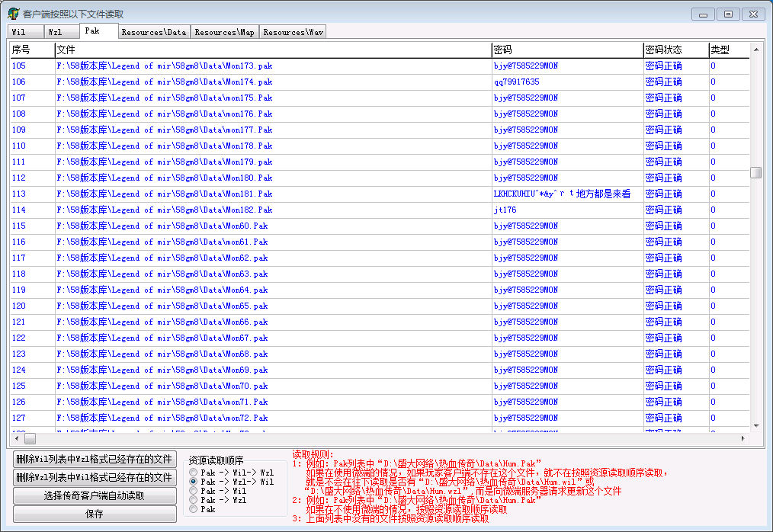Select file row Mon69.pak
Image resolution: width=773 pixels, height=532 pixels.
pos(380,370)
